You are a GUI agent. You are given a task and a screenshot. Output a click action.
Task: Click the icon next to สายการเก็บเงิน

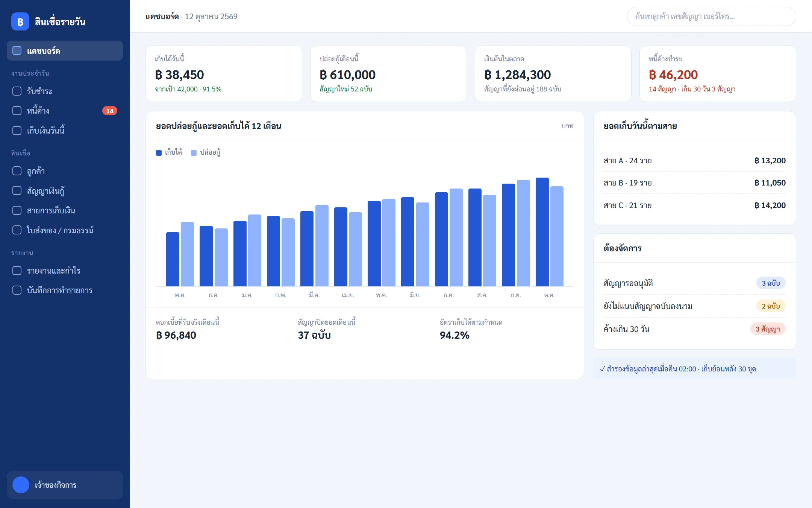click(17, 210)
